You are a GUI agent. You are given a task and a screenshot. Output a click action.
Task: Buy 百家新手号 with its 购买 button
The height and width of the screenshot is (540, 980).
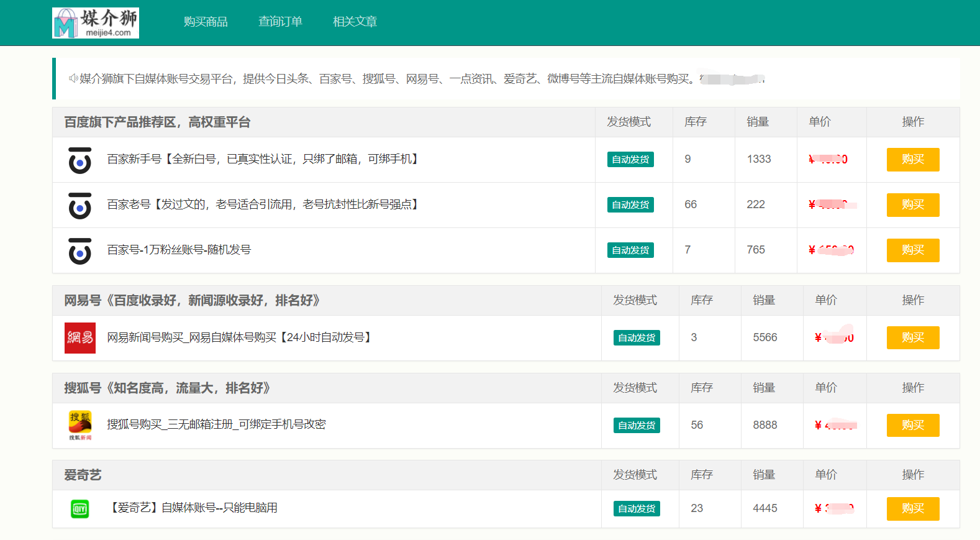[x=913, y=160]
